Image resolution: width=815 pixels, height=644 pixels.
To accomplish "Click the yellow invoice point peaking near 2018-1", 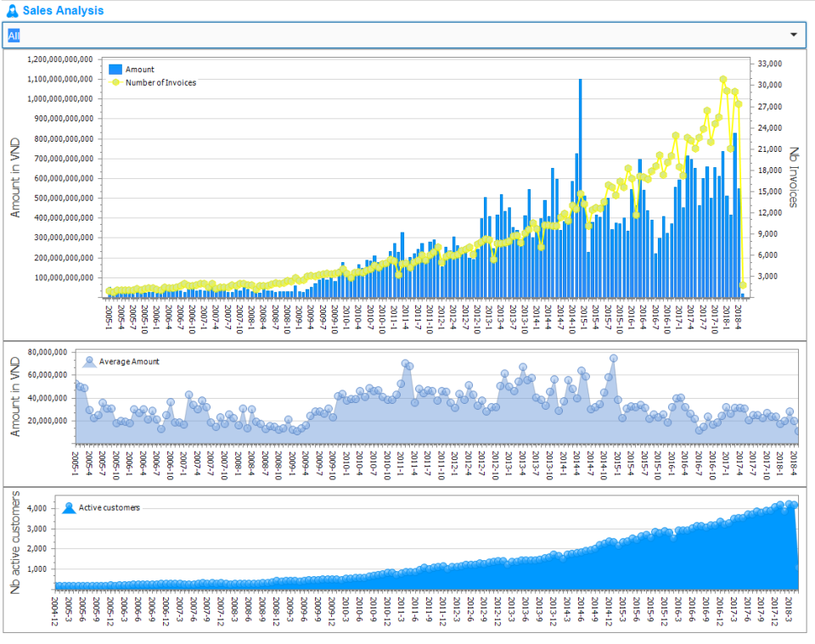I will click(x=722, y=77).
